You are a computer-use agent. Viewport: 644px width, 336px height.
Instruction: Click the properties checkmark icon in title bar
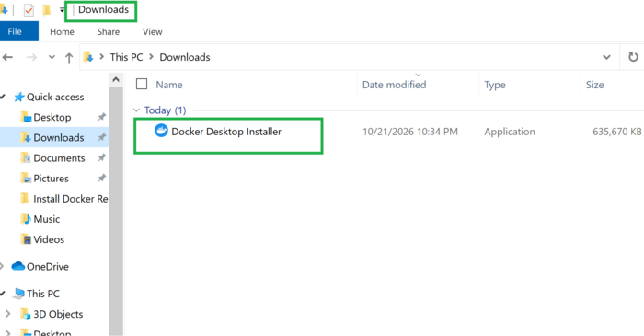coord(29,10)
